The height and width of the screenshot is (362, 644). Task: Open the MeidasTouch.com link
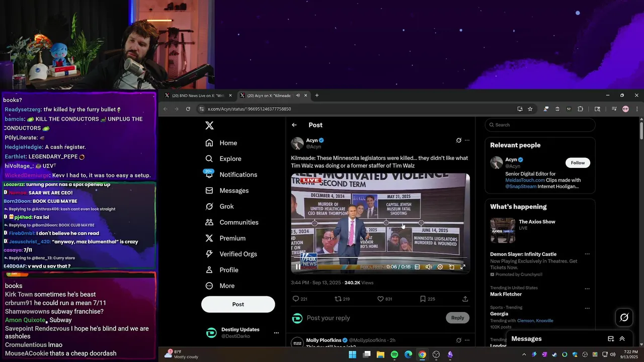(x=525, y=180)
